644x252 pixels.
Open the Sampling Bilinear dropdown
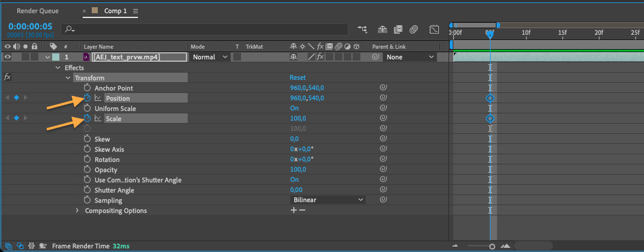pos(328,200)
